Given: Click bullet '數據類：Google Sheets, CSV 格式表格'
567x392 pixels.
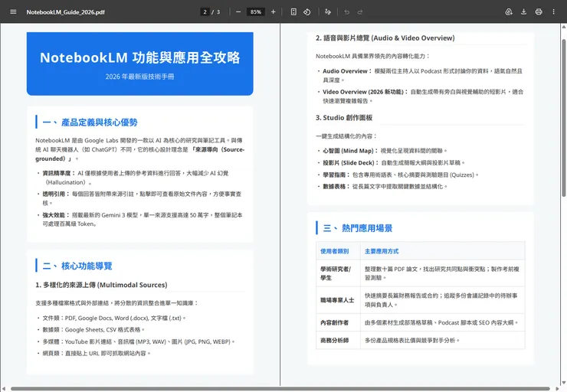Looking at the screenshot, I should point(93,329).
